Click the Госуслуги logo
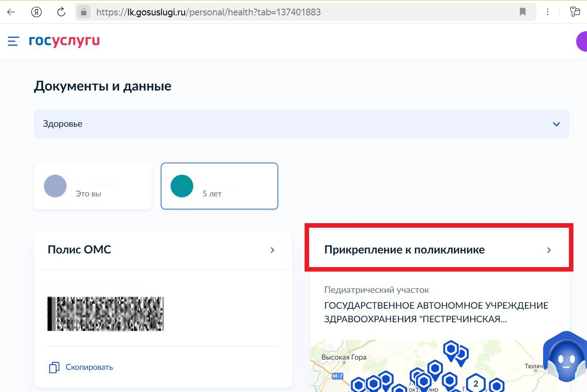 (x=64, y=41)
